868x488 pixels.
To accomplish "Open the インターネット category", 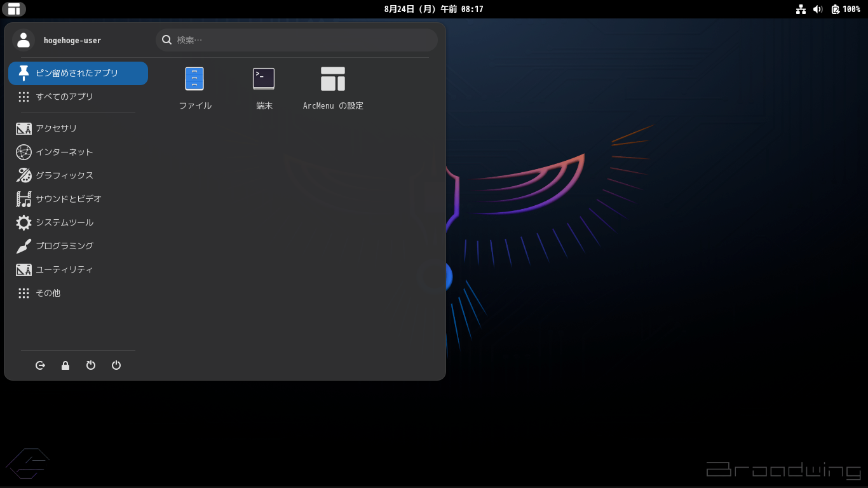I will tap(78, 152).
